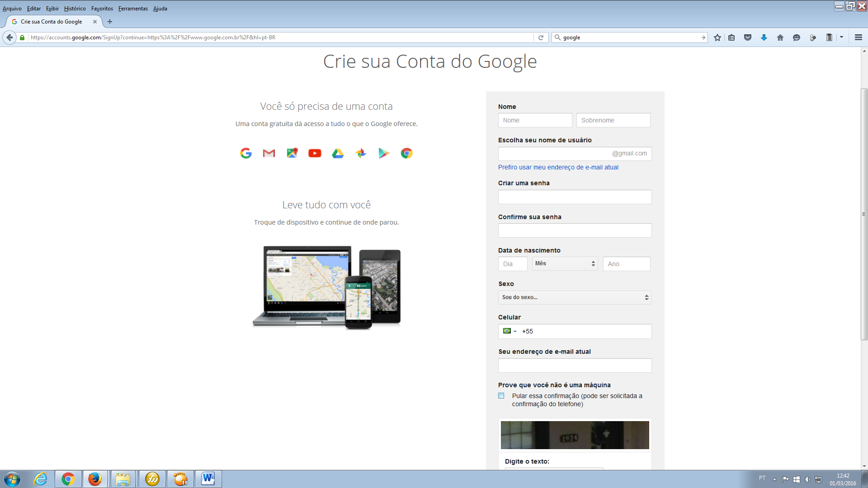Open the Mês birth month dropdown

(565, 263)
